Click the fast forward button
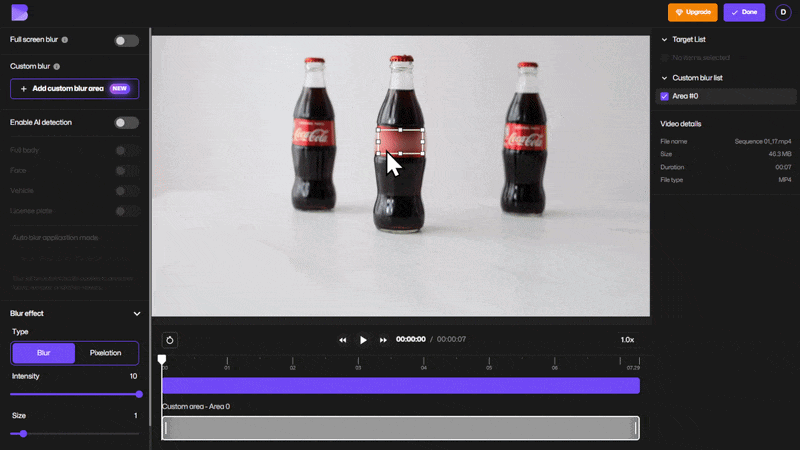 pos(383,340)
